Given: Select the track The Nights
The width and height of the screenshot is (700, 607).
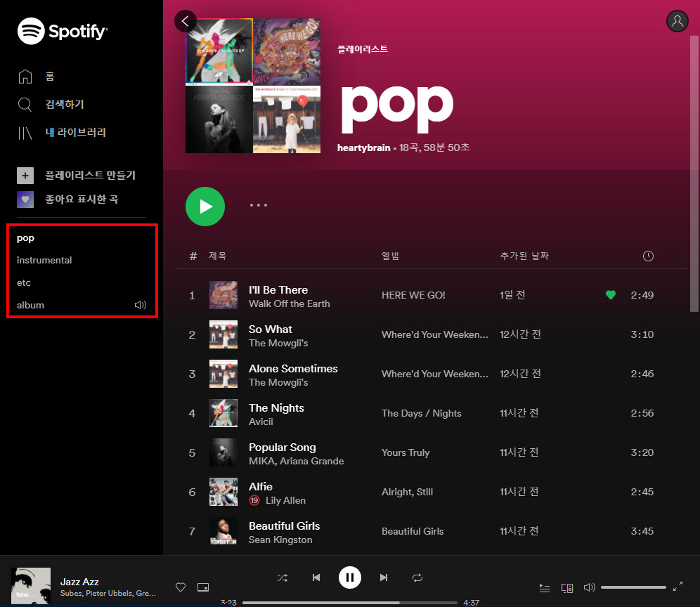Looking at the screenshot, I should coord(276,408).
